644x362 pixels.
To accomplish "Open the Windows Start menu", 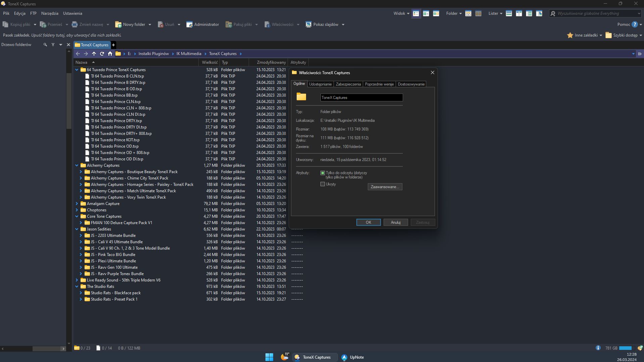I will tap(269, 357).
